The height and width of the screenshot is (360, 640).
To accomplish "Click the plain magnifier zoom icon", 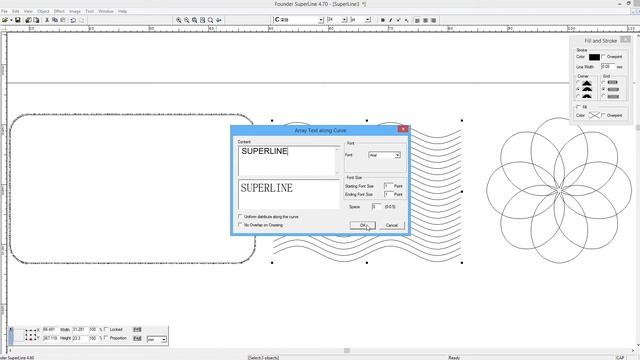I will [211, 20].
